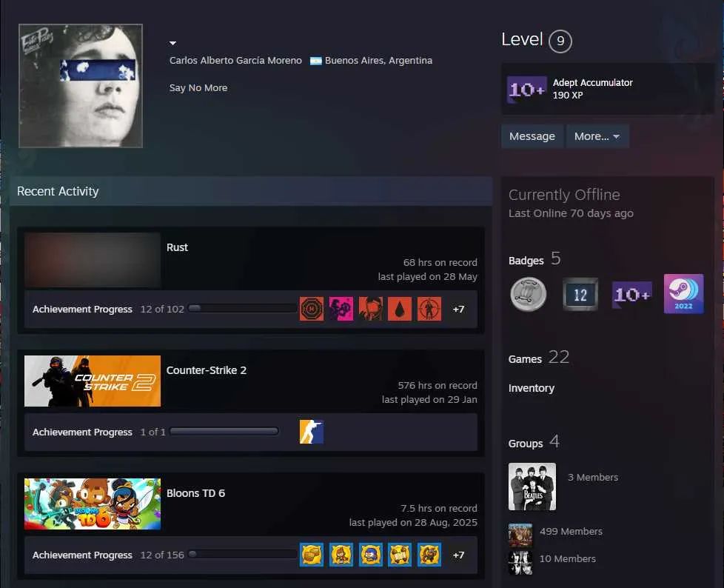Viewport: 724px width, 588px height.
Task: Click the '68 hrs on record' text
Action: pyautogui.click(x=440, y=262)
